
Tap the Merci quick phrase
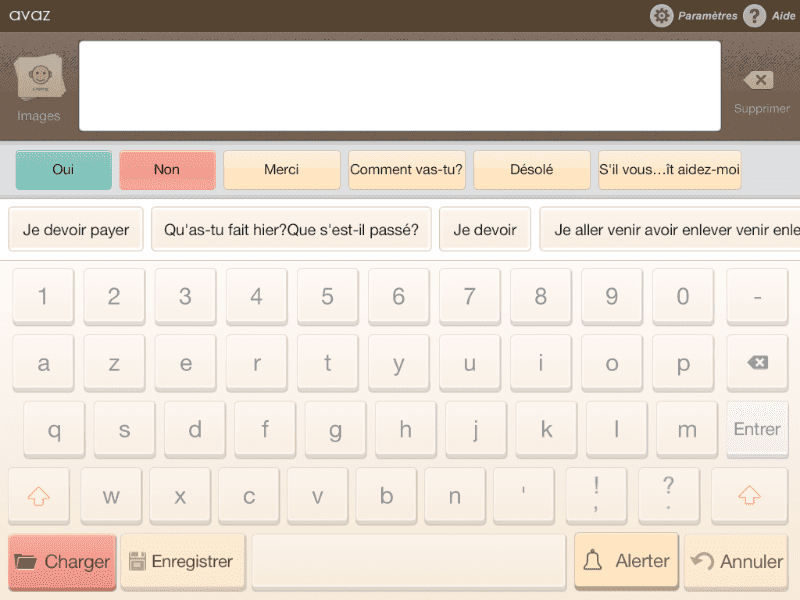[x=281, y=170]
